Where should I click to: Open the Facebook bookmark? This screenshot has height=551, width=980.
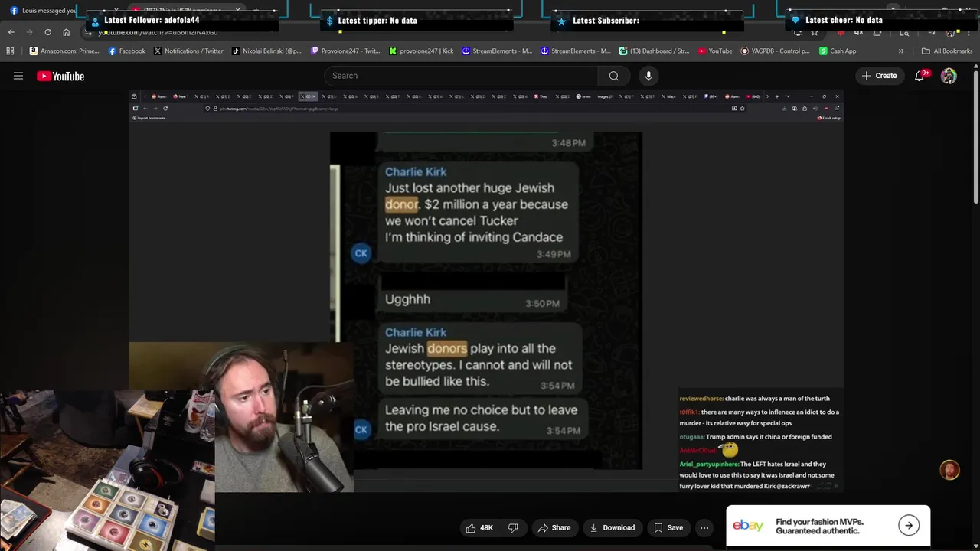point(126,51)
